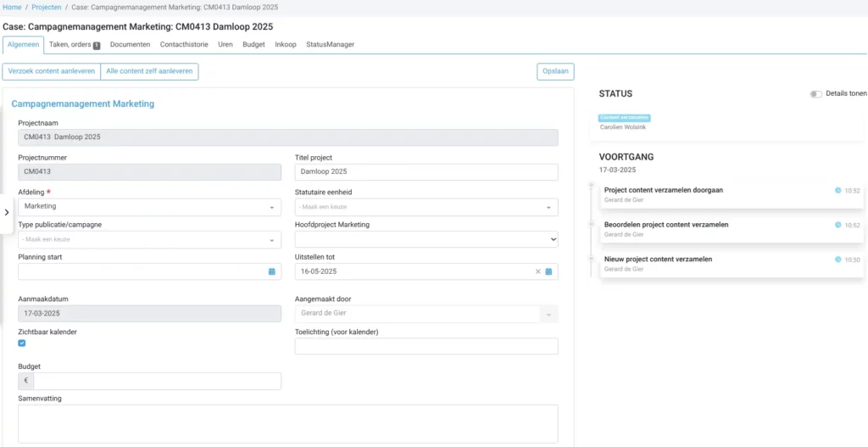This screenshot has width=868, height=447.
Task: Toggle the Details tonen switch
Action: tap(816, 94)
